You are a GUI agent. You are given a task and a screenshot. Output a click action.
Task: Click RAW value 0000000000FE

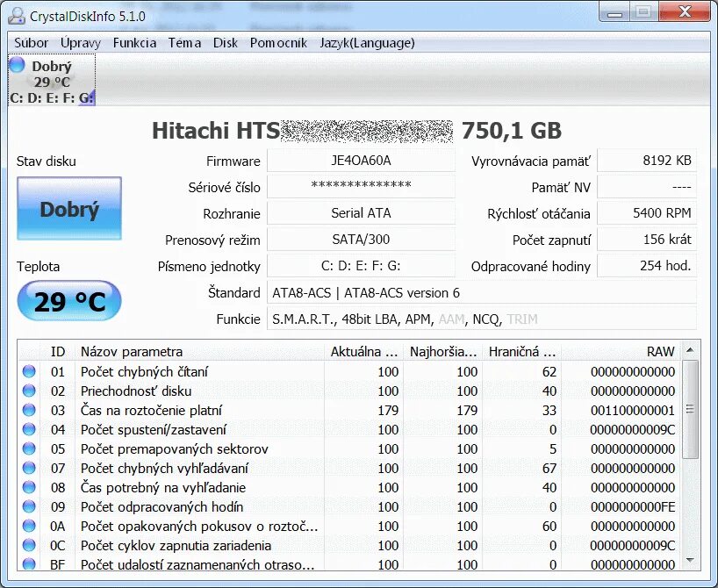[x=632, y=507]
